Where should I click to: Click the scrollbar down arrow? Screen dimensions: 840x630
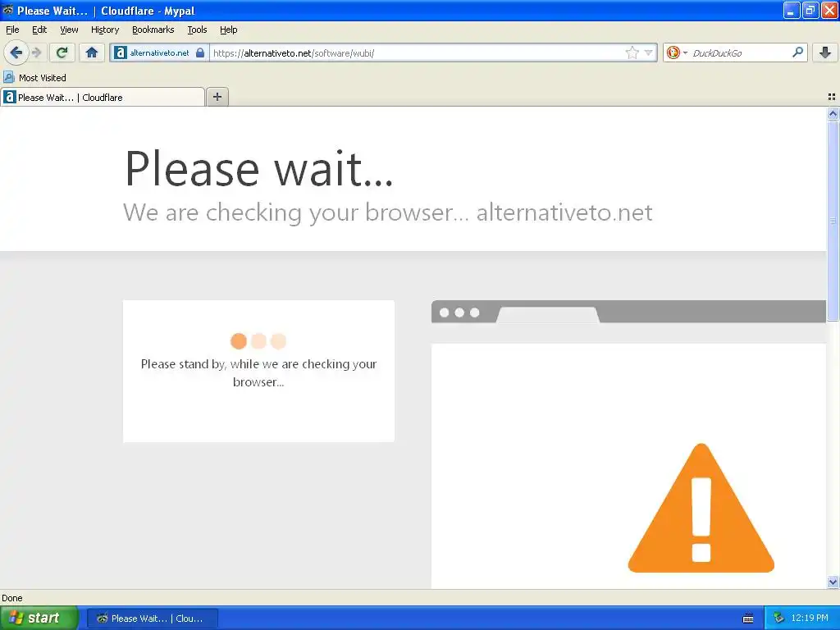coord(833,582)
